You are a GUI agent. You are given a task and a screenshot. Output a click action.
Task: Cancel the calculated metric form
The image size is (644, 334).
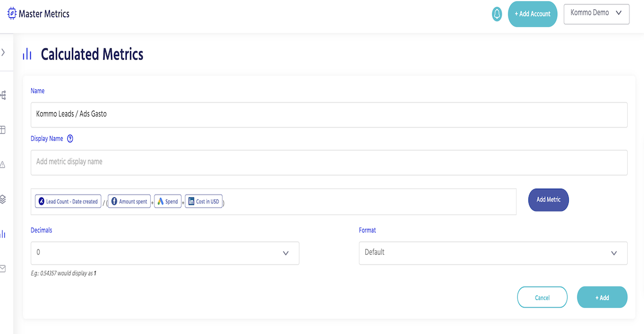pos(542,298)
